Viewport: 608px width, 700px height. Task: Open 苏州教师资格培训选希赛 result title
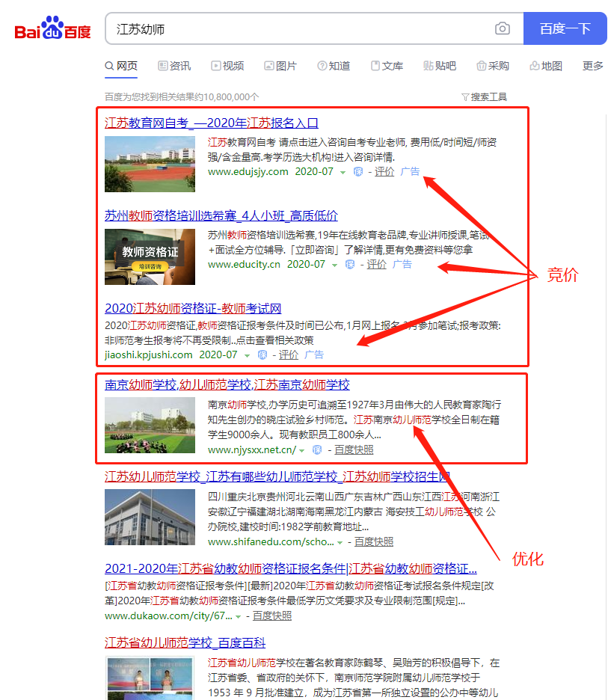[x=221, y=215]
